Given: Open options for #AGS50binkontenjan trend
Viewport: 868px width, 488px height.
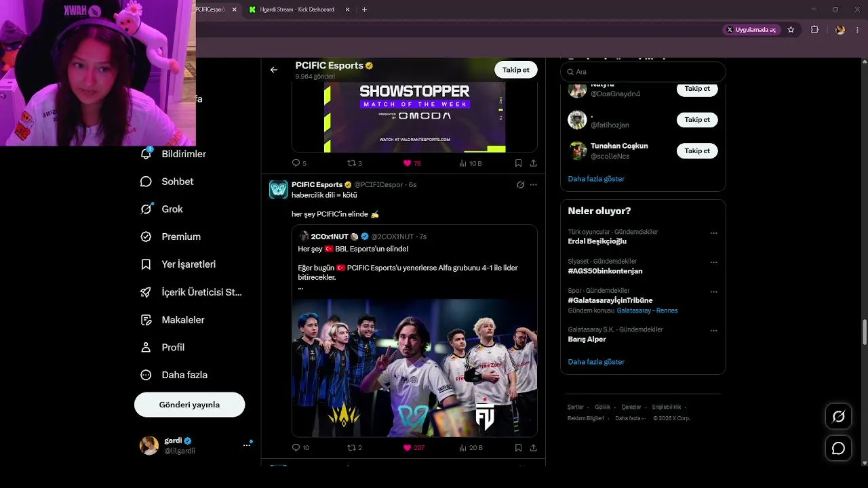Looking at the screenshot, I should [x=713, y=262].
